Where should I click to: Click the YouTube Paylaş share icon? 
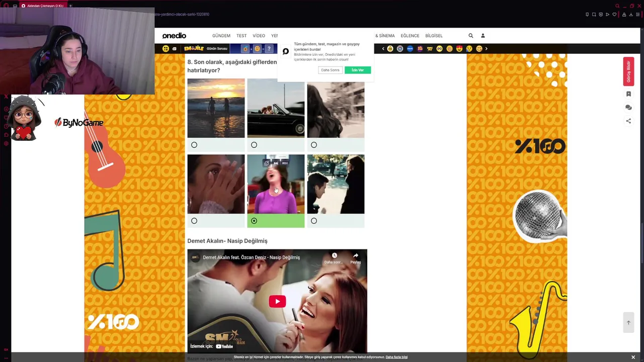356,256
